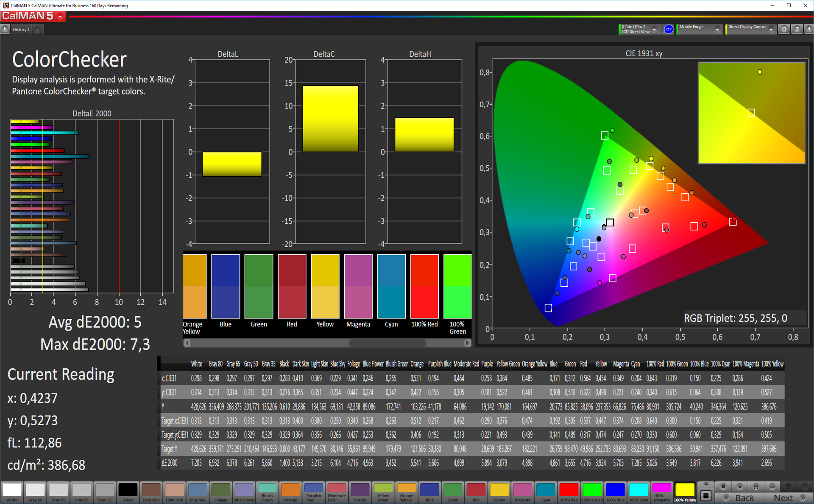Click the DeltaC yellow bar chart
The width and height of the screenshot is (814, 504).
(331, 119)
